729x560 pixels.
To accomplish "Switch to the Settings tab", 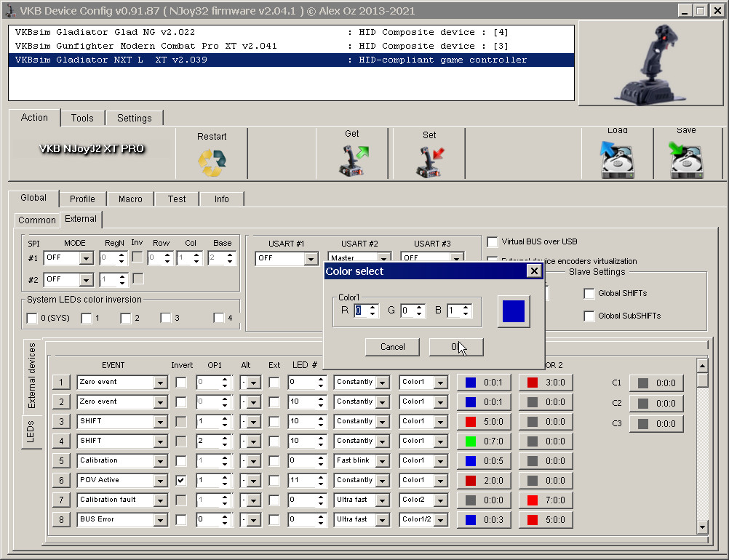I will [x=135, y=118].
